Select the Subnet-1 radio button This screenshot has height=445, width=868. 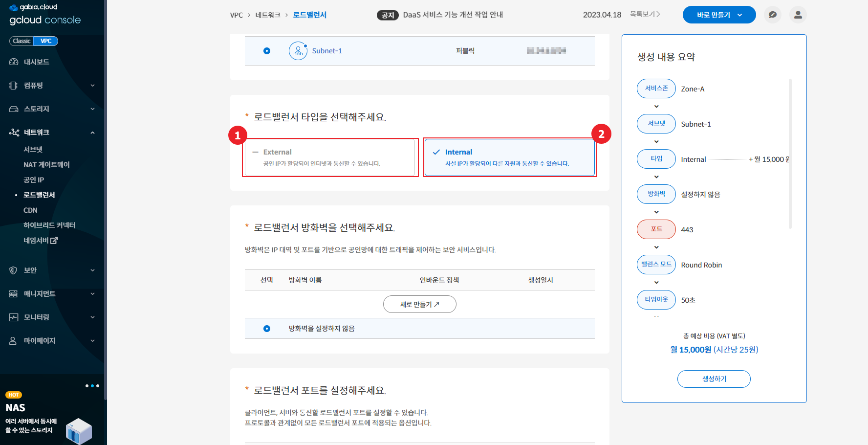pos(267,51)
